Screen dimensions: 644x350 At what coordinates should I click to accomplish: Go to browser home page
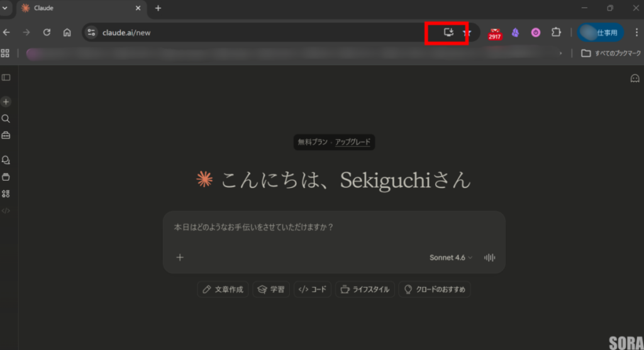[x=67, y=33]
